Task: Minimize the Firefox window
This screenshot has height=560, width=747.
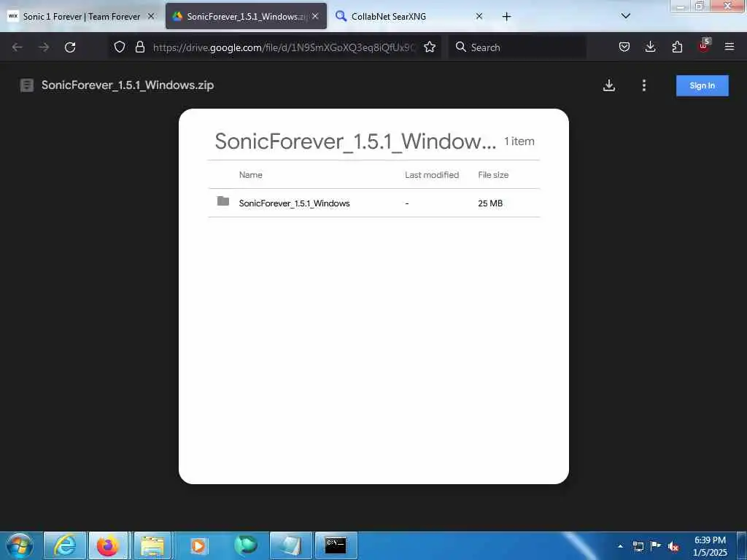Action: click(x=681, y=6)
